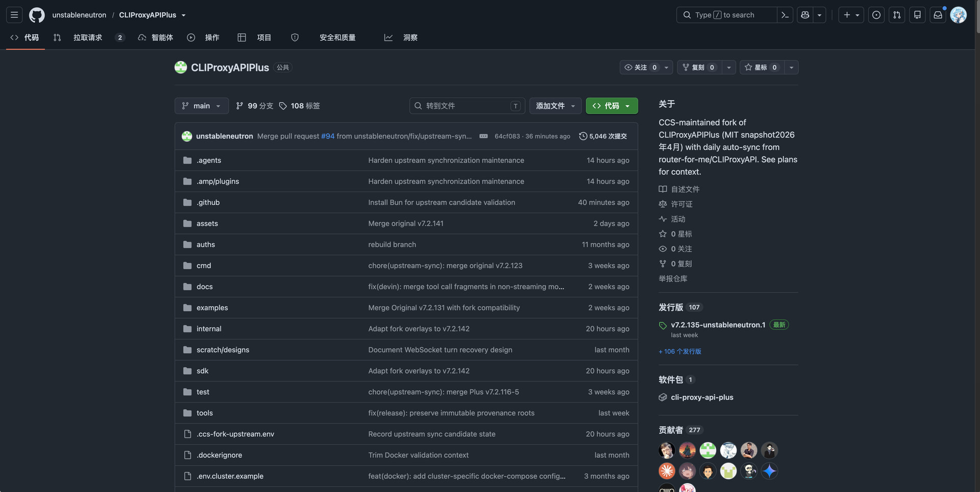This screenshot has height=492, width=980.
Task: Switch to the 智能体 tab
Action: click(x=156, y=37)
